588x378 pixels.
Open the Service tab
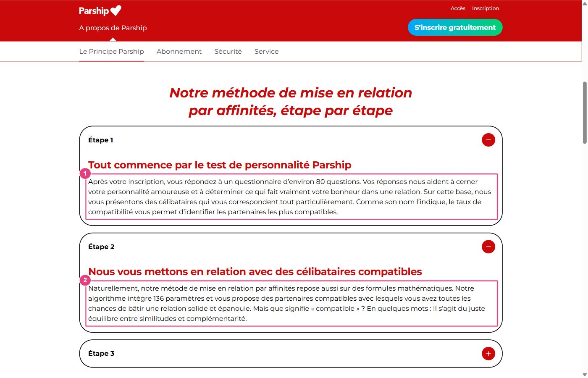tap(266, 51)
